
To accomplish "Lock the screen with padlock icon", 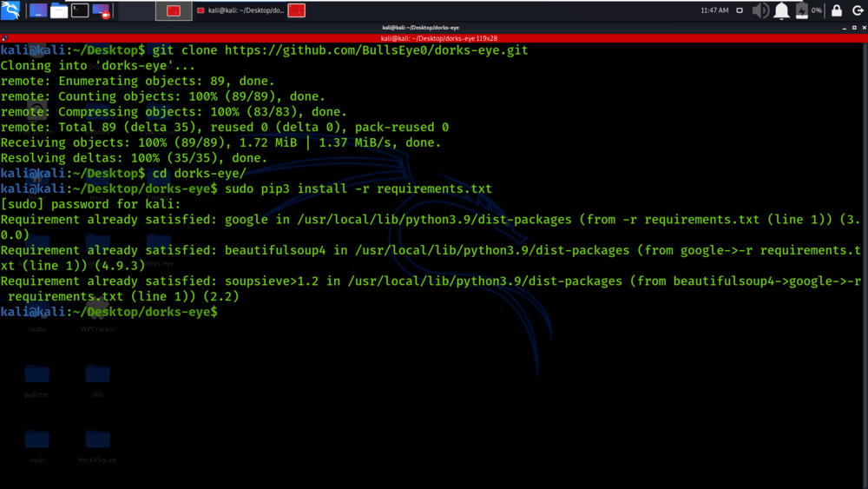I will (837, 10).
